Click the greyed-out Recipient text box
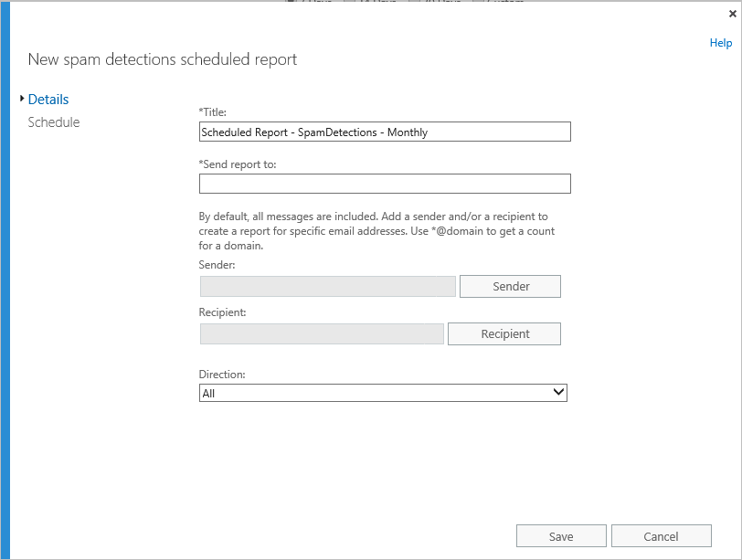This screenshot has width=742, height=560. pos(322,334)
